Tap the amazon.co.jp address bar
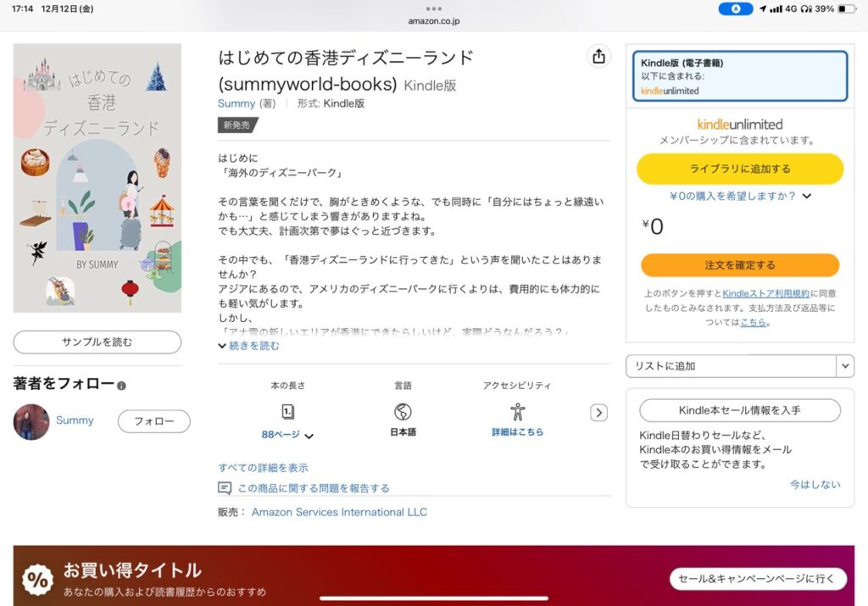 (x=433, y=21)
